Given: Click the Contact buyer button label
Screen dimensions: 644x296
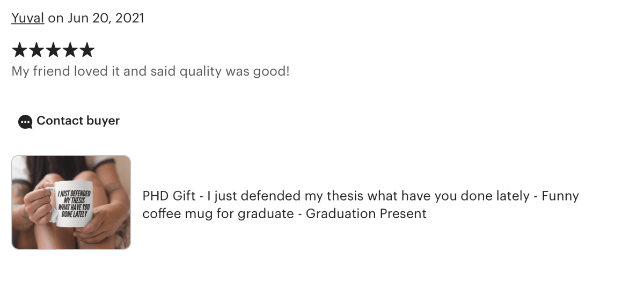Looking at the screenshot, I should point(78,121).
